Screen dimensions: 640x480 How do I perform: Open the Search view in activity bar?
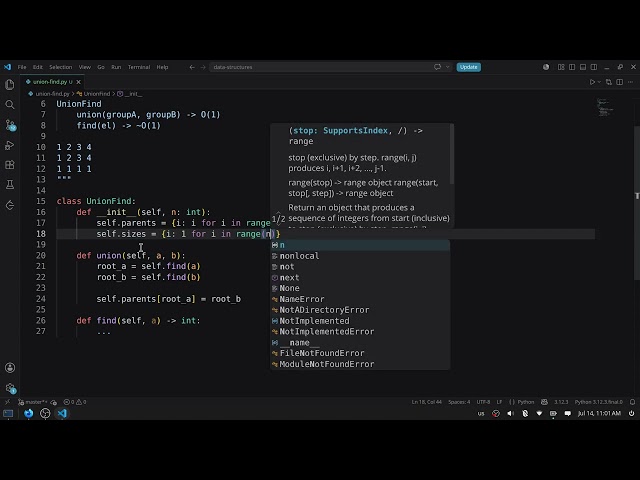(10, 104)
